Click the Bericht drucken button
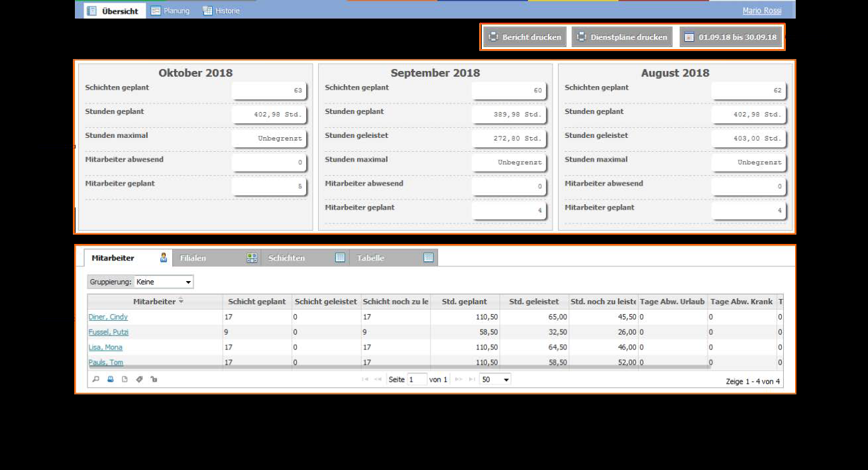Viewport: 868px width, 470px height. point(525,37)
